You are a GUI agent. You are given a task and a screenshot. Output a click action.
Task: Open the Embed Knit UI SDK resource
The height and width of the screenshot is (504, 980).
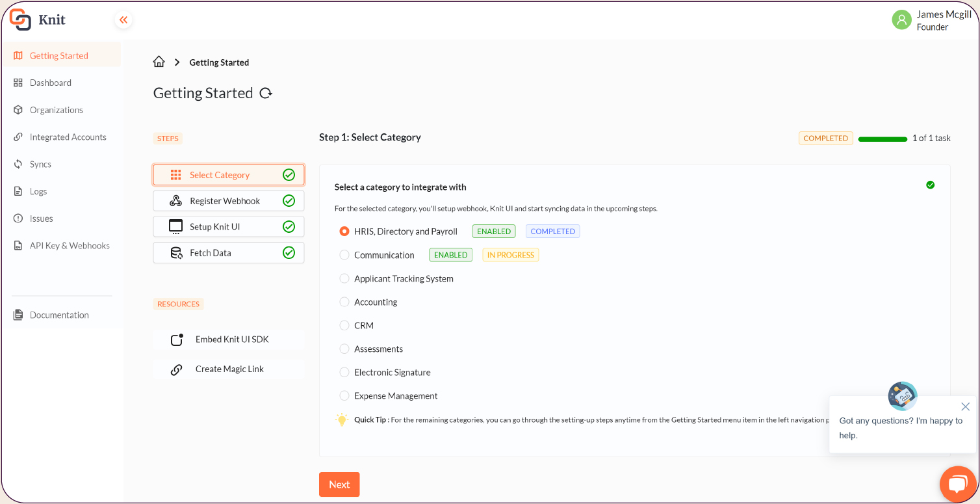point(229,339)
